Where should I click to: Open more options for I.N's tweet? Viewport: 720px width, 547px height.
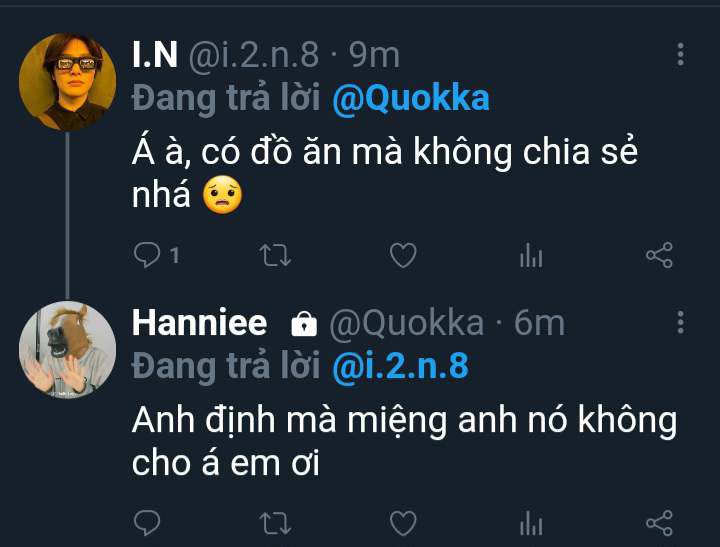click(681, 55)
